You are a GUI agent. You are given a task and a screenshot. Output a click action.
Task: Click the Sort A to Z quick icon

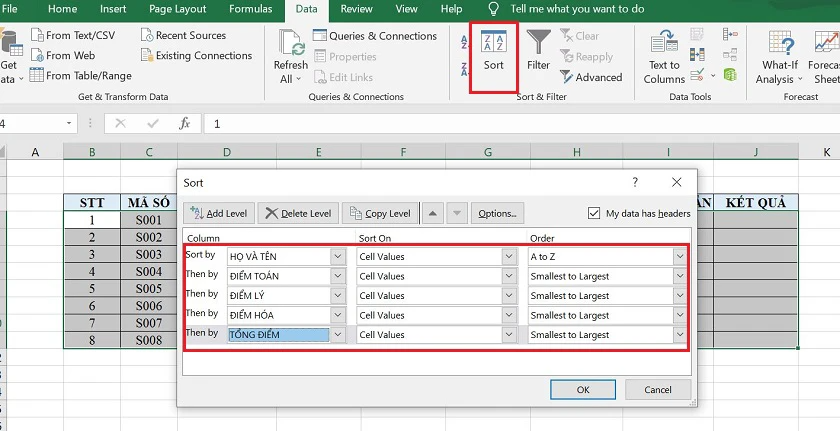tap(464, 42)
